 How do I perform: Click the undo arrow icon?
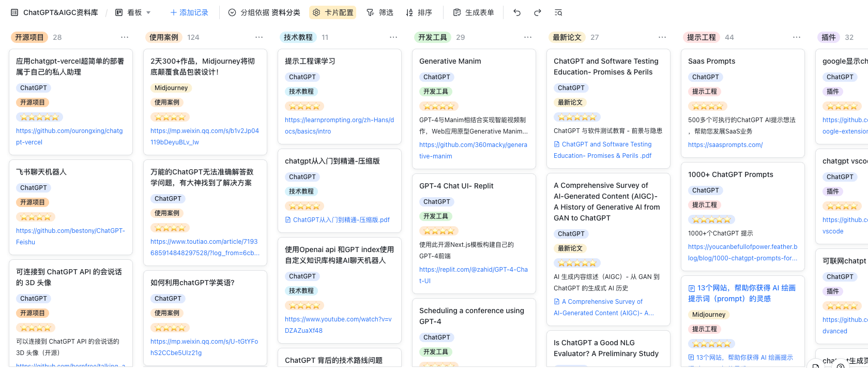[517, 12]
